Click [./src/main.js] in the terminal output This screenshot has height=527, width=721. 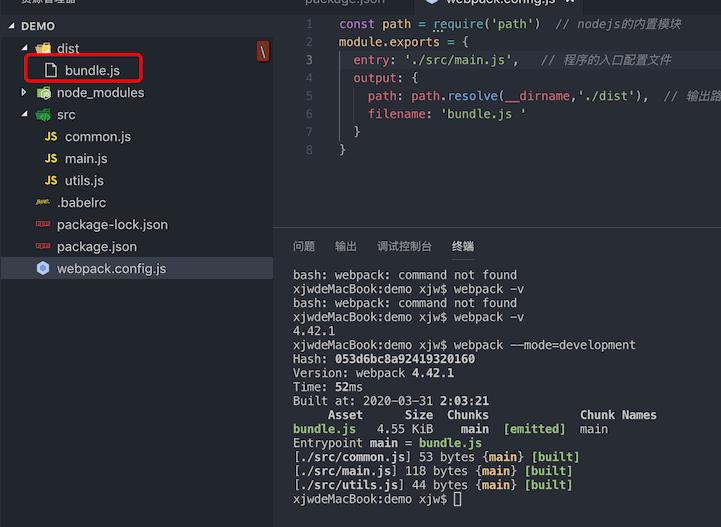pyautogui.click(x=345, y=471)
